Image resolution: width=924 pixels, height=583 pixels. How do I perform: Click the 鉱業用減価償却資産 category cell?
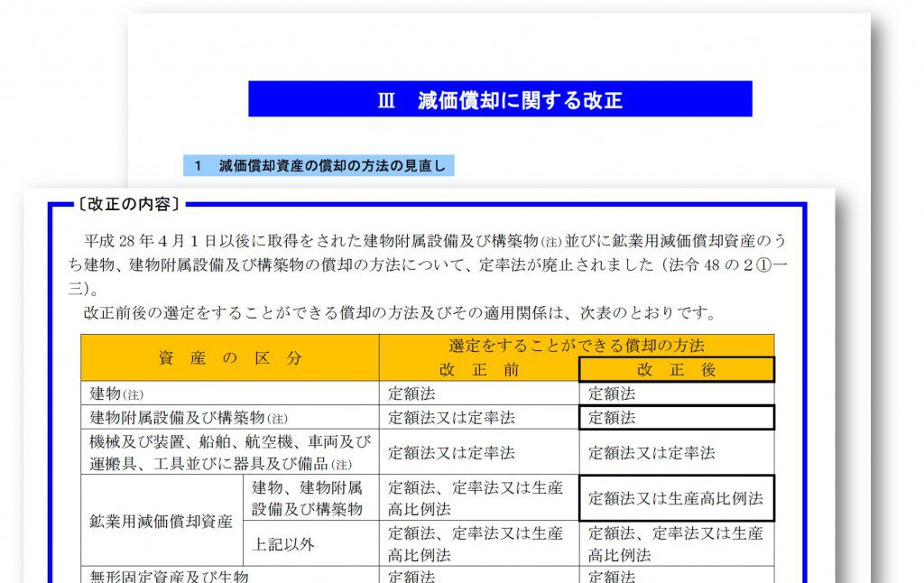[x=161, y=521]
